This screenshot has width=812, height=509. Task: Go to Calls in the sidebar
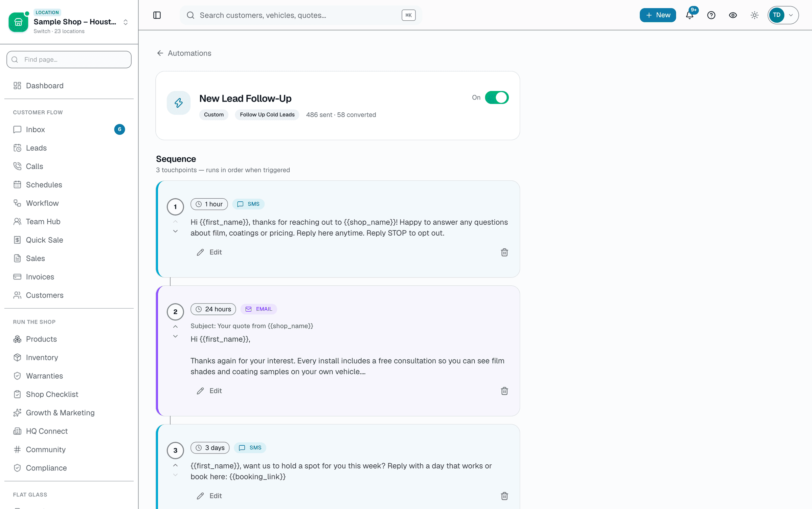coord(69,166)
